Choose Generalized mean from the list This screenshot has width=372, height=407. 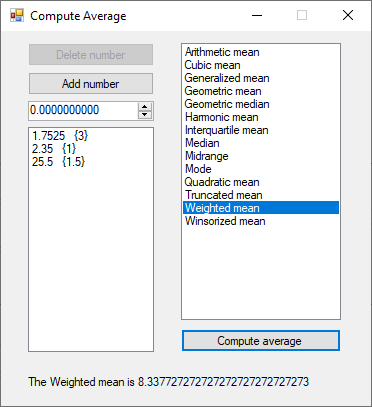[261, 78]
